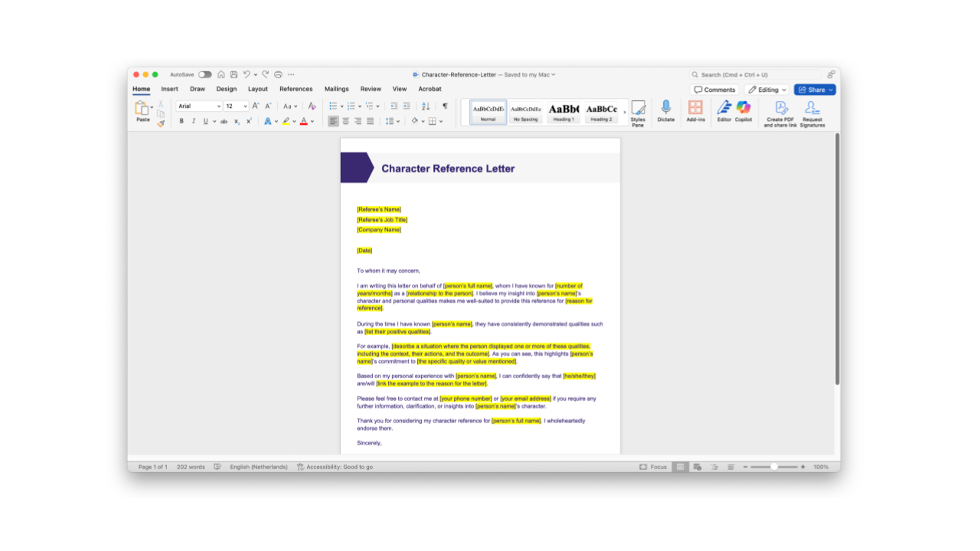Justify the text
The image size is (980, 551).
click(370, 121)
